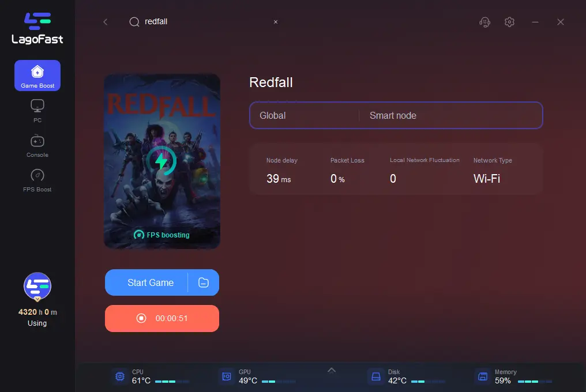Click the Redfall title heading
This screenshot has height=392, width=586.
point(271,82)
